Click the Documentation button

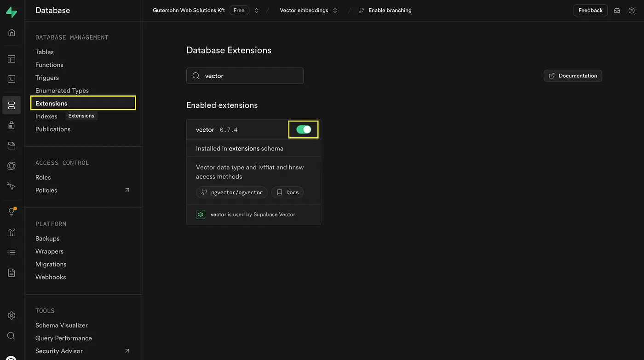[x=573, y=75]
